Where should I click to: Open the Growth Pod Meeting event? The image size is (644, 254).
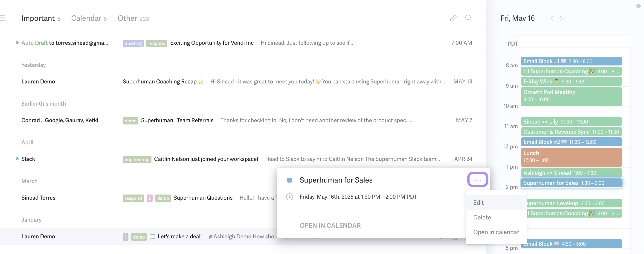pyautogui.click(x=571, y=96)
